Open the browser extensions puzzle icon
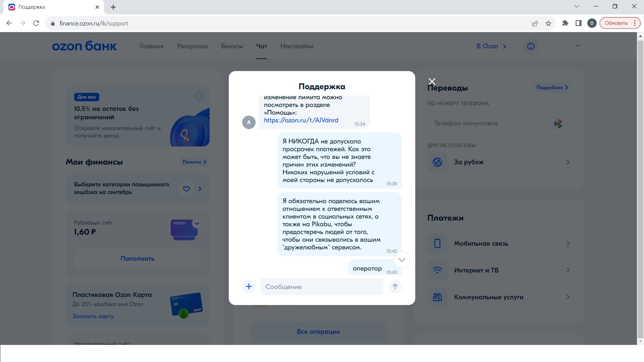The height and width of the screenshot is (362, 644). pos(565,23)
